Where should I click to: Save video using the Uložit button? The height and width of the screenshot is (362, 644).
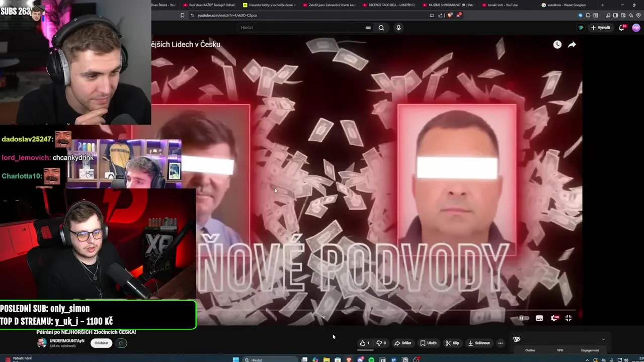tap(429, 343)
